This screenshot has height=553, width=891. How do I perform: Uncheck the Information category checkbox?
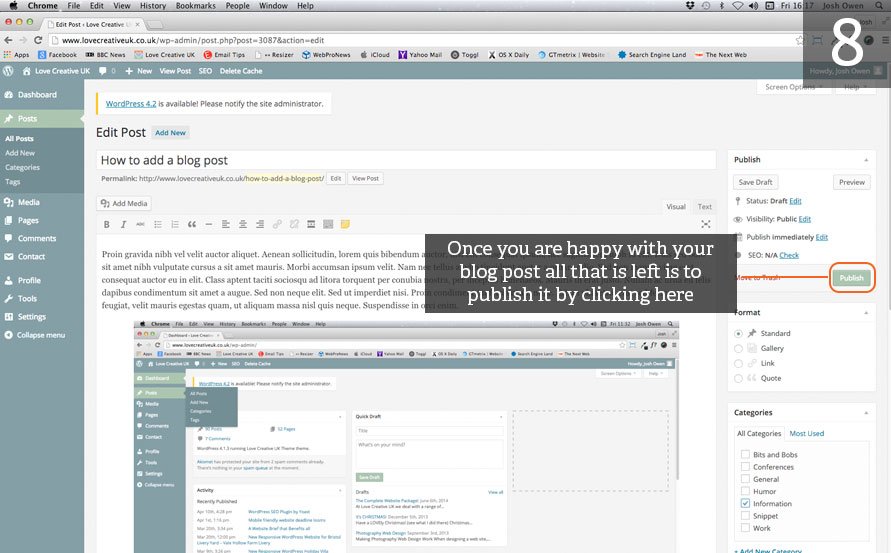click(745, 503)
